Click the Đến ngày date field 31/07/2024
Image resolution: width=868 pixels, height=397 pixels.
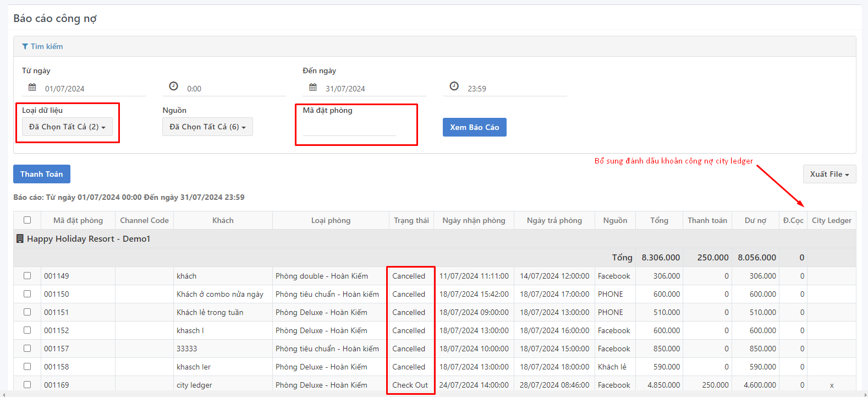(x=375, y=89)
